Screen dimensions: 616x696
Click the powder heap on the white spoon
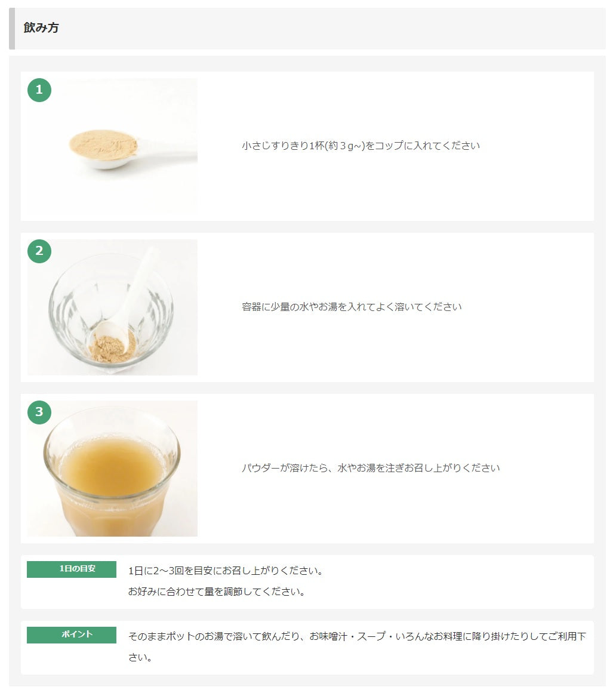pyautogui.click(x=103, y=144)
